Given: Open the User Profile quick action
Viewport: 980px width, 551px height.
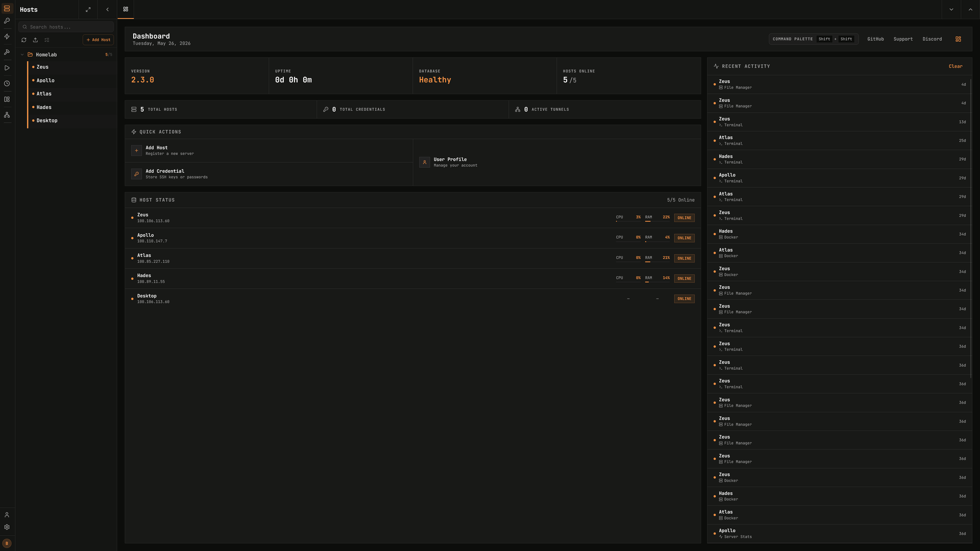Looking at the screenshot, I should (557, 162).
